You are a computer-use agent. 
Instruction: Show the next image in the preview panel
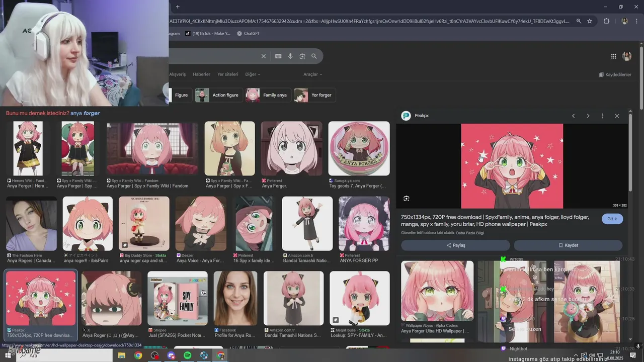coord(588,116)
